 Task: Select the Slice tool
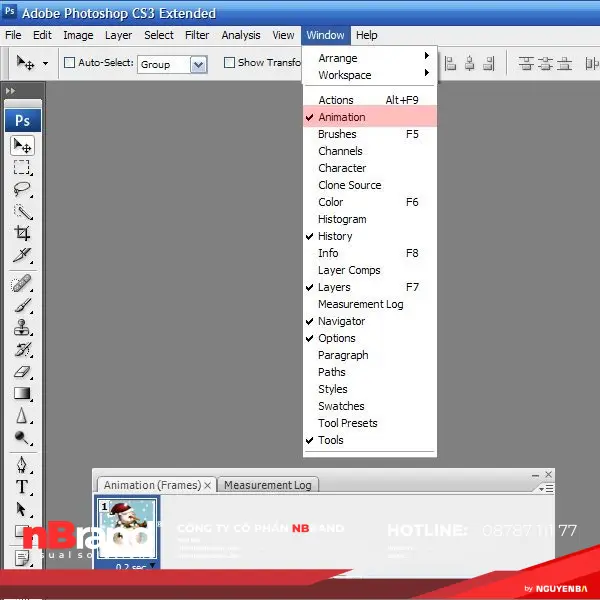(x=22, y=255)
